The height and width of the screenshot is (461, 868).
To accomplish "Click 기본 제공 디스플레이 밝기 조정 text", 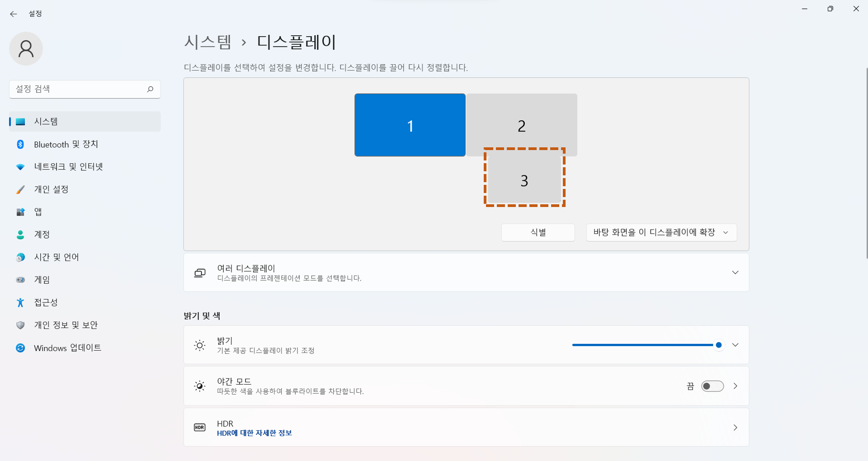I will tap(266, 351).
